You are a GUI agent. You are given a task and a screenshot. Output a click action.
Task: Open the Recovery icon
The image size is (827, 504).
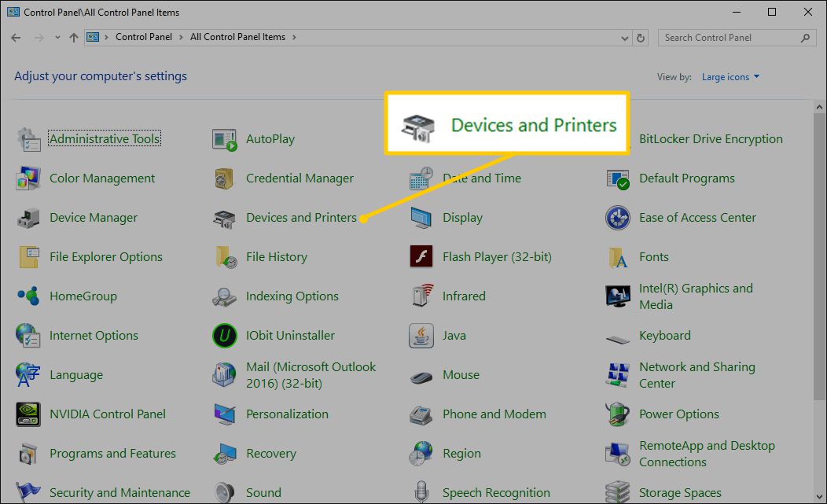point(224,454)
